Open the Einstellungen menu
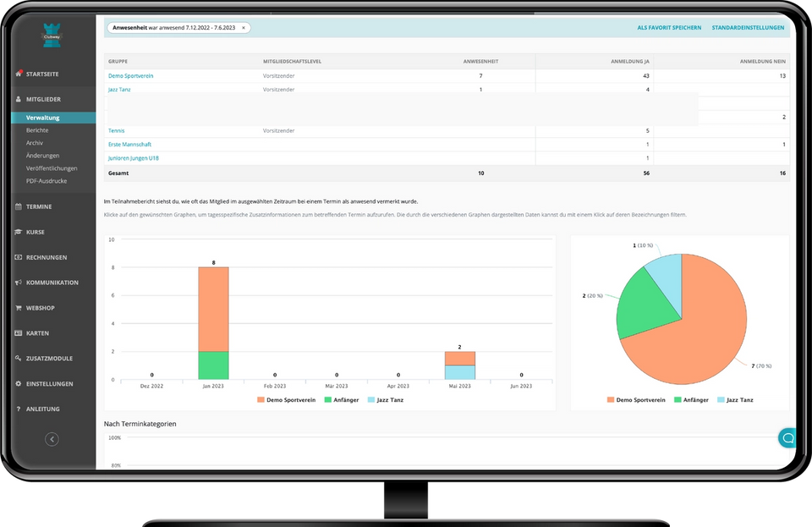 (50, 383)
